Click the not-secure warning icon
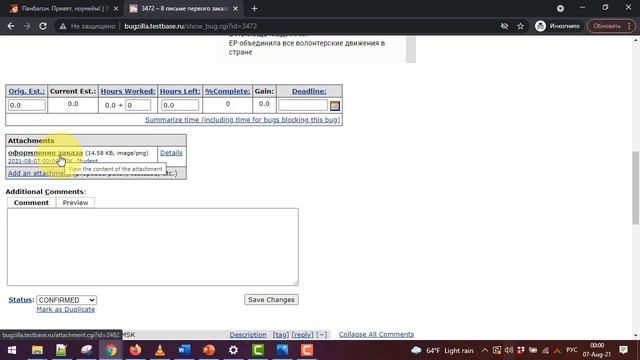This screenshot has width=640, height=360. tap(62, 26)
